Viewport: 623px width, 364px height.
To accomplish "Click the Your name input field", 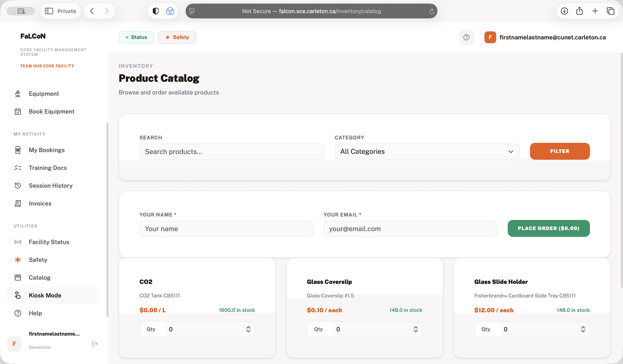I will click(x=226, y=229).
